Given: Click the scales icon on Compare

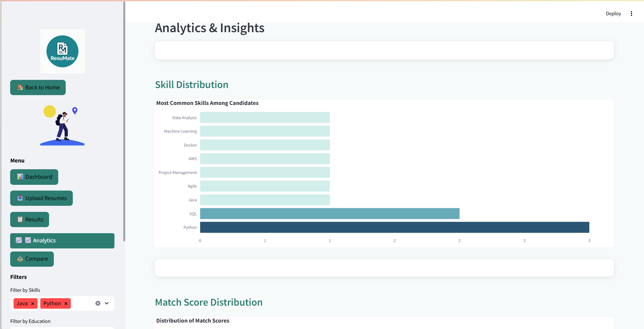Looking at the screenshot, I should pos(20,259).
